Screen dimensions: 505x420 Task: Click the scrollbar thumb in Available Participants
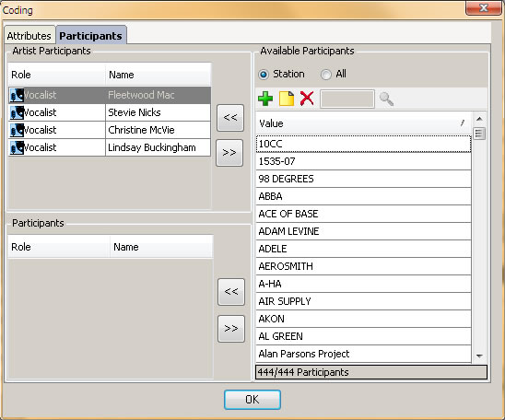click(x=479, y=134)
